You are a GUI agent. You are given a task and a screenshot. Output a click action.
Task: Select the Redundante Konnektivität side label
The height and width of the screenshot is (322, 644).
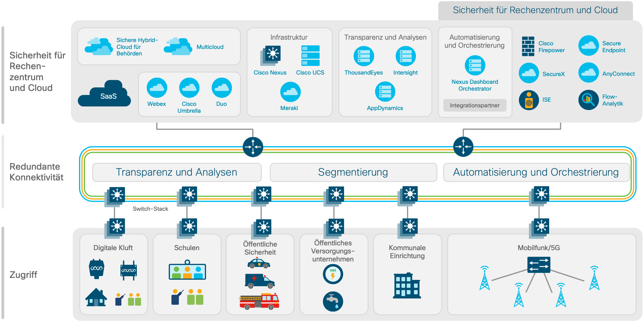tap(36, 172)
